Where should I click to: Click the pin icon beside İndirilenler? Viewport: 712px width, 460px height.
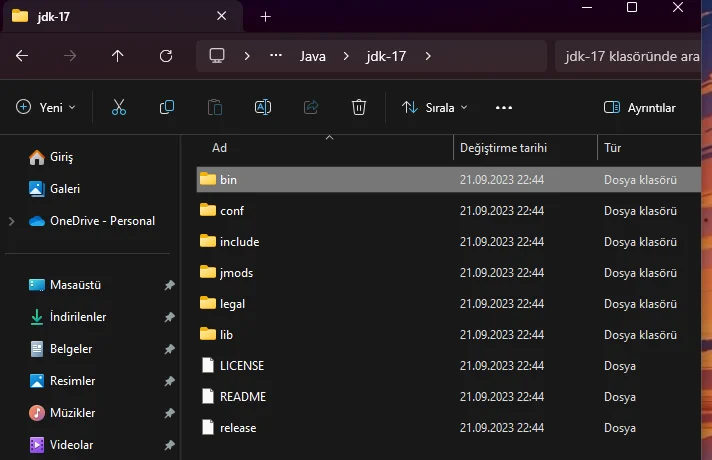tap(169, 317)
